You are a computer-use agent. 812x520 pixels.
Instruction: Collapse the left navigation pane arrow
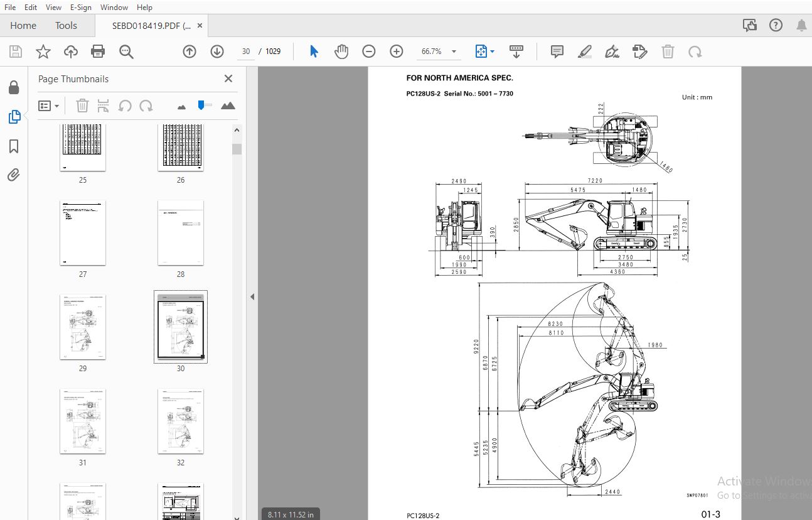click(252, 296)
